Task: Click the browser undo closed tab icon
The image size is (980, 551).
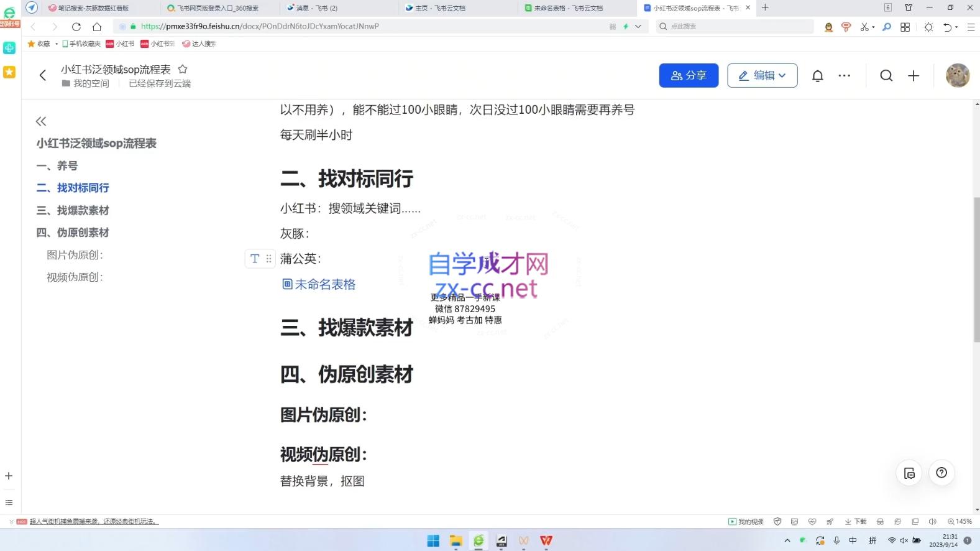Action: click(948, 27)
